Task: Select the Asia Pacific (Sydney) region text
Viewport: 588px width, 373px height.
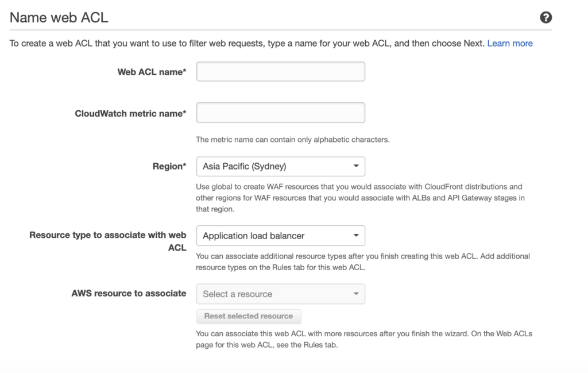Action: coord(245,167)
